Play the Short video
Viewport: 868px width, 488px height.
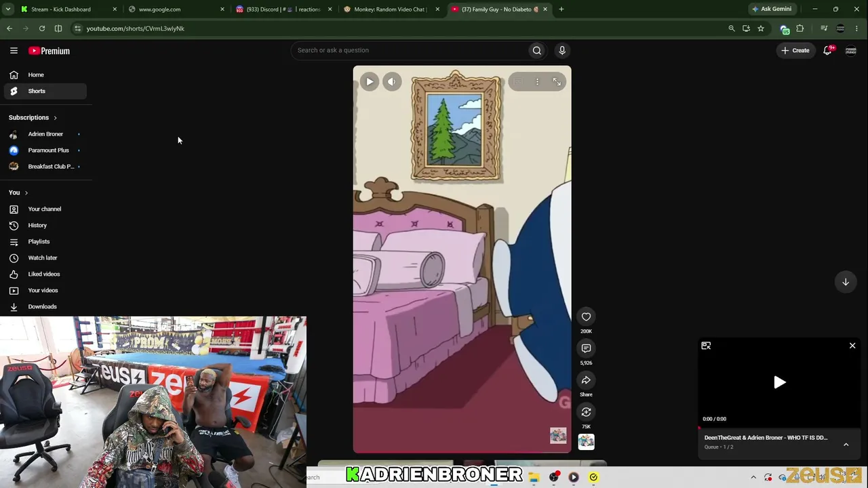370,82
